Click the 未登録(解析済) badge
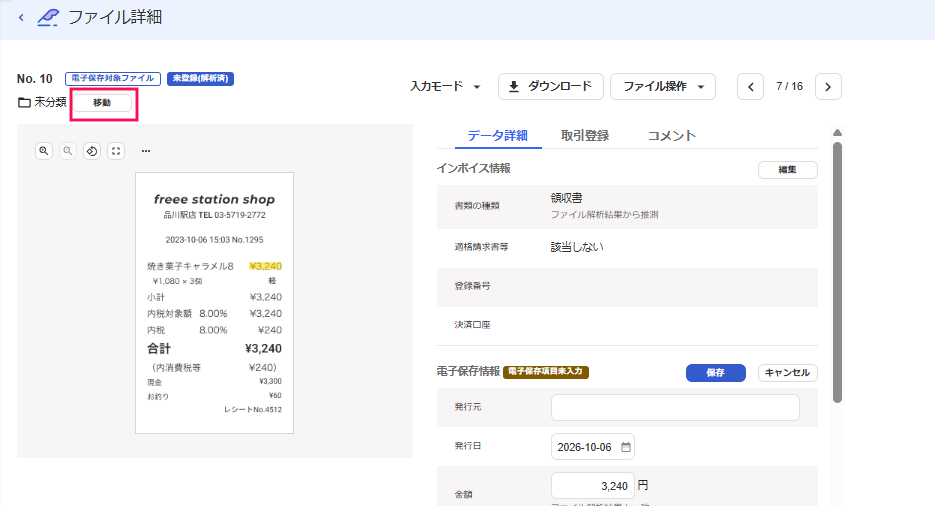The width and height of the screenshot is (935, 506). point(200,79)
